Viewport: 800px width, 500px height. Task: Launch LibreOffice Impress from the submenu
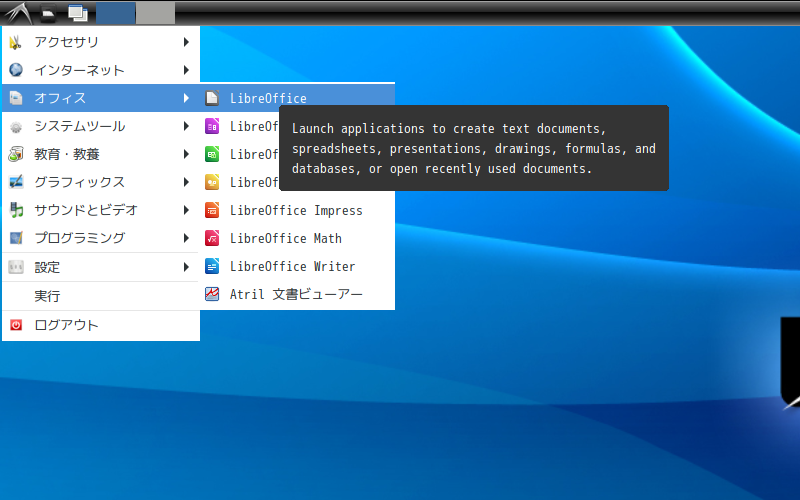(295, 210)
